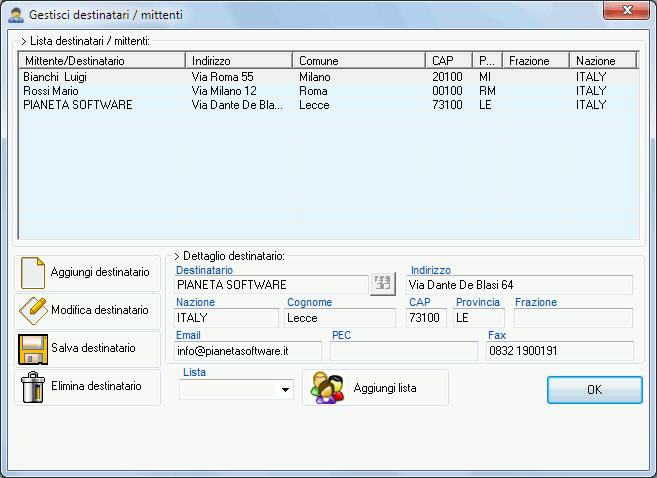Click into the Cognome field with Lecce
The height and width of the screenshot is (478, 657).
click(x=340, y=318)
